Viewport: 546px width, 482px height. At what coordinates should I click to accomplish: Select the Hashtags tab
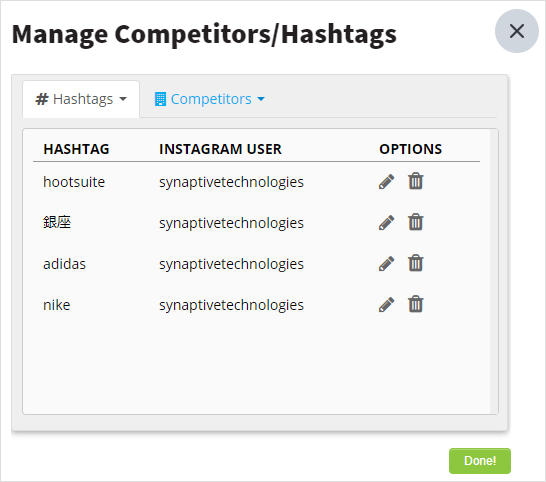pyautogui.click(x=81, y=99)
